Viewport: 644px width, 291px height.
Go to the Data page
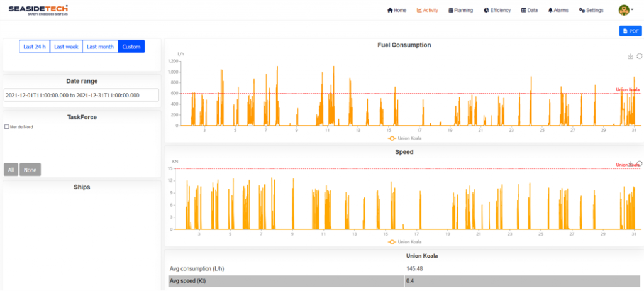529,10
